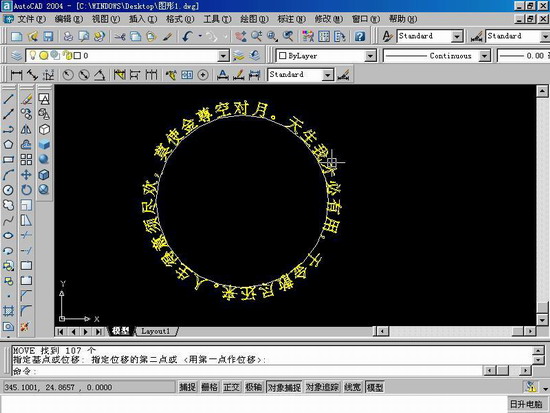Open the Continuous linetype dropdown

pos(484,55)
